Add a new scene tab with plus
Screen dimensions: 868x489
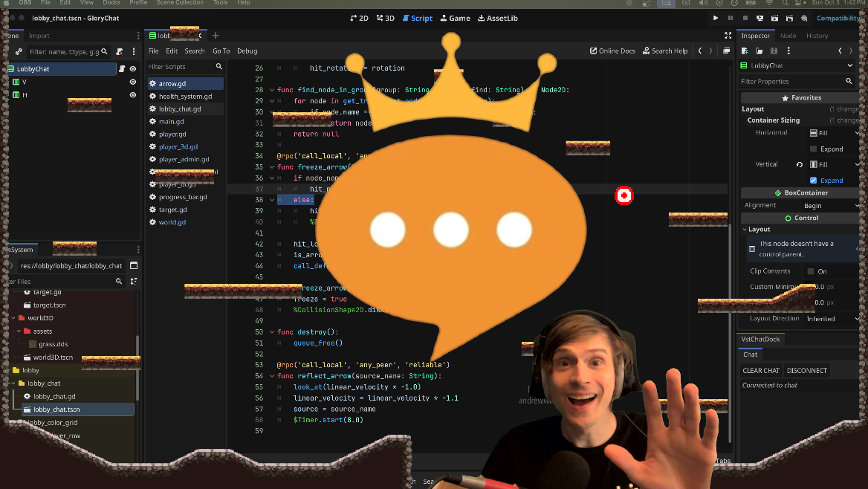216,36
